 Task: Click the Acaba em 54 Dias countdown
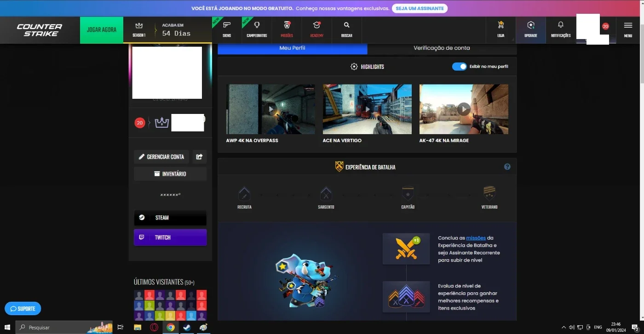(176, 30)
